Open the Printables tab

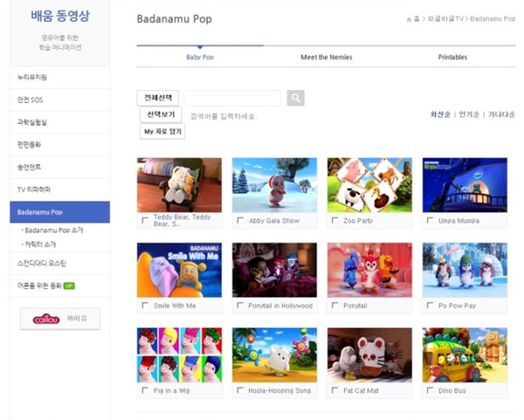point(452,57)
